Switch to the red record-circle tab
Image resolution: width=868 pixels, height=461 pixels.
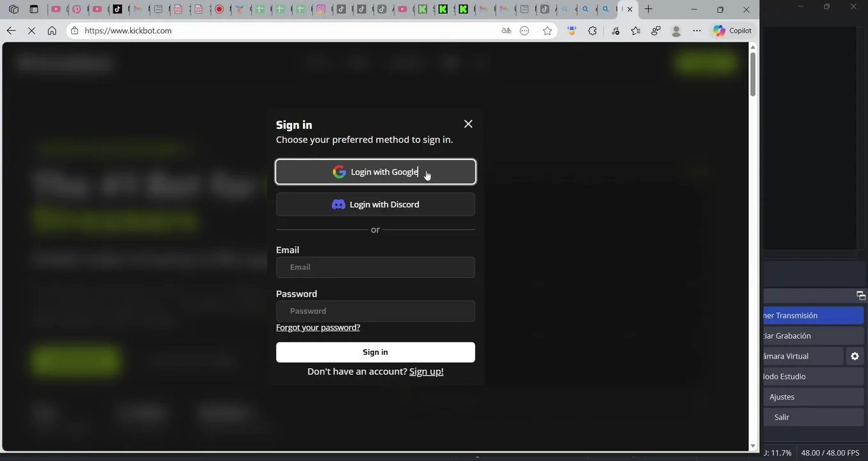click(220, 10)
